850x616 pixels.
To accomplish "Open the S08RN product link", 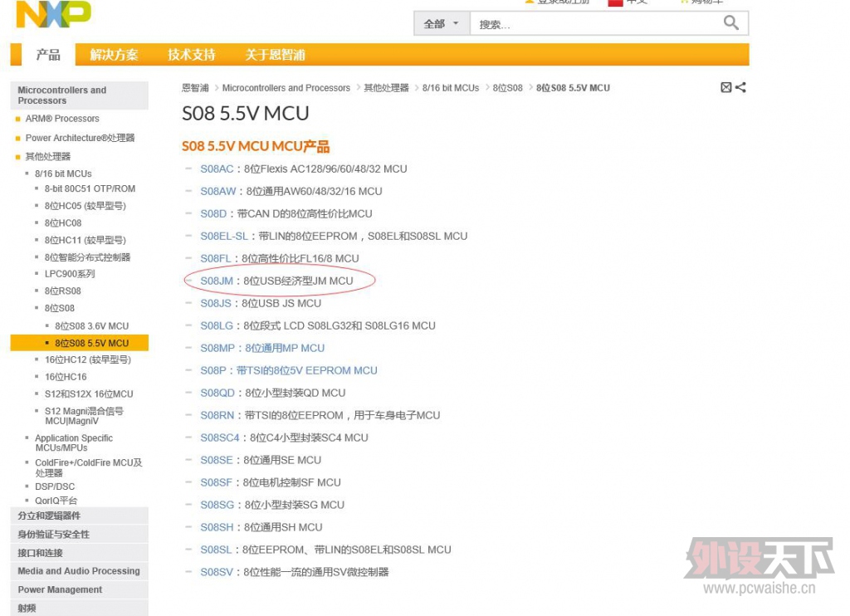I will pos(217,415).
